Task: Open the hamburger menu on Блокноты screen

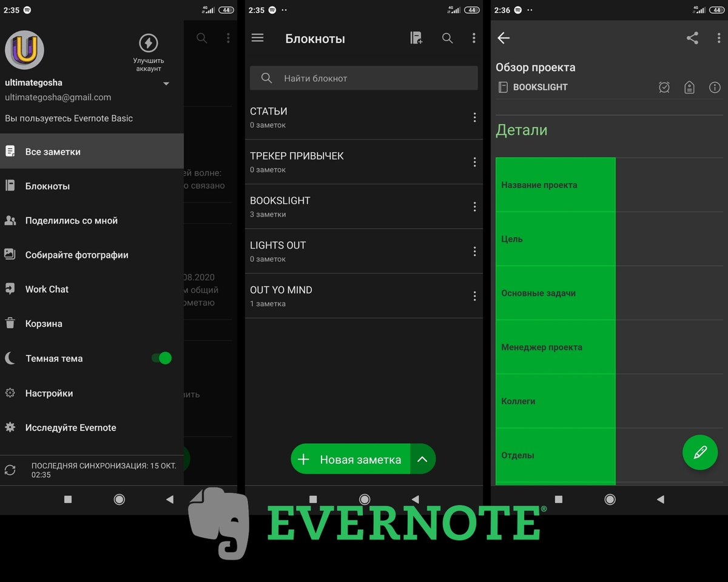Action: click(257, 38)
